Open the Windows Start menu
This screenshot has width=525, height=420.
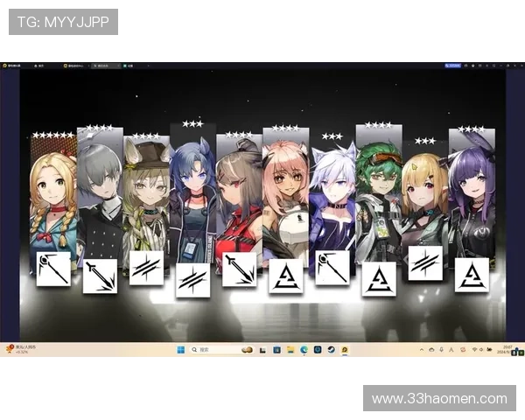click(x=181, y=349)
